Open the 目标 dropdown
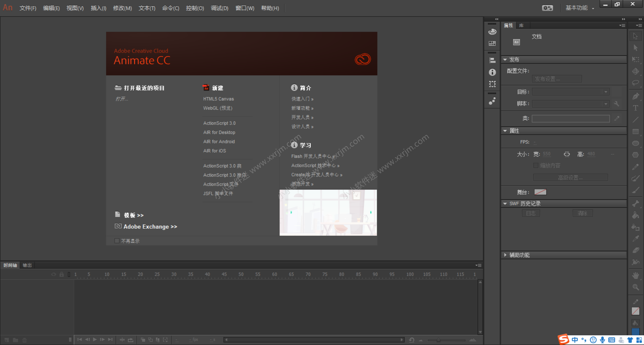The image size is (644, 345). (570, 92)
